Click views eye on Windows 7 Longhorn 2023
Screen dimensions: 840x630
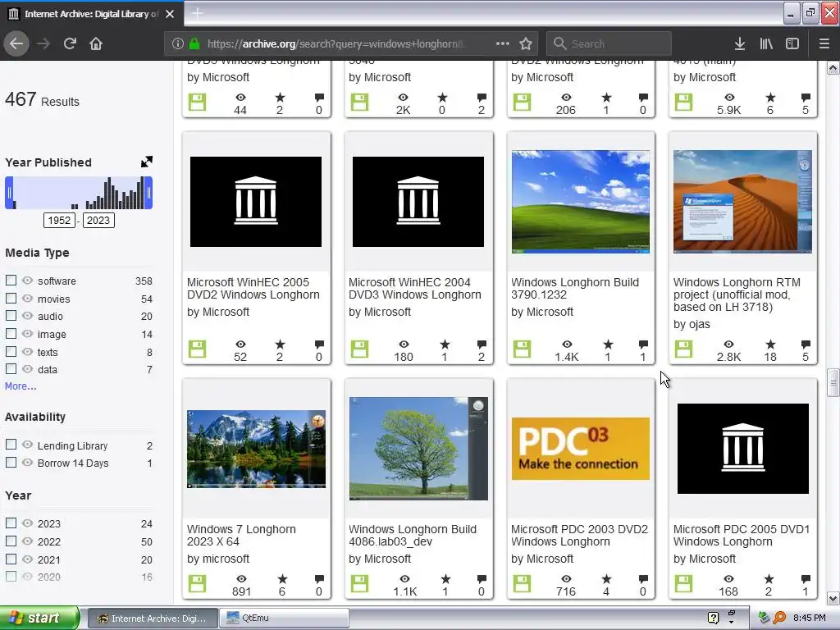pyautogui.click(x=242, y=578)
